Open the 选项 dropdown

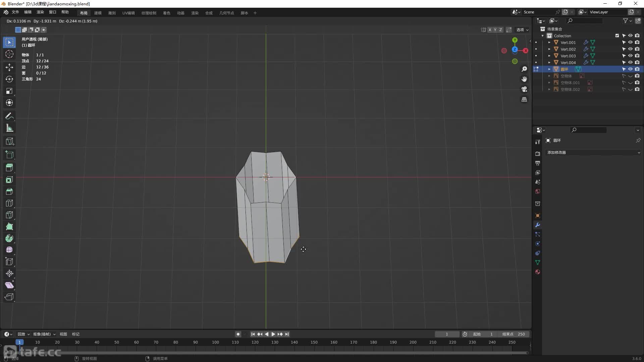(522, 30)
